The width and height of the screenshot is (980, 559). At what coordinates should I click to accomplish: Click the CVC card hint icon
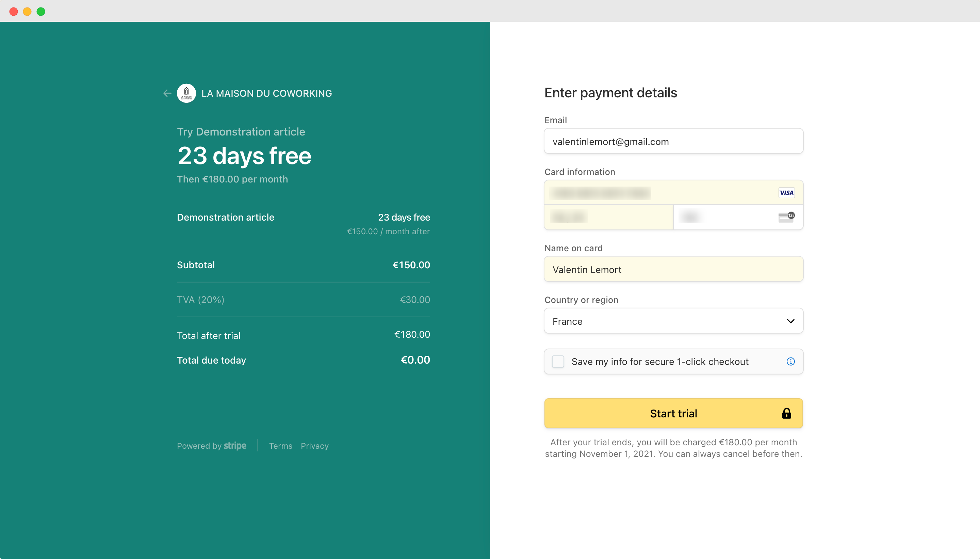786,217
